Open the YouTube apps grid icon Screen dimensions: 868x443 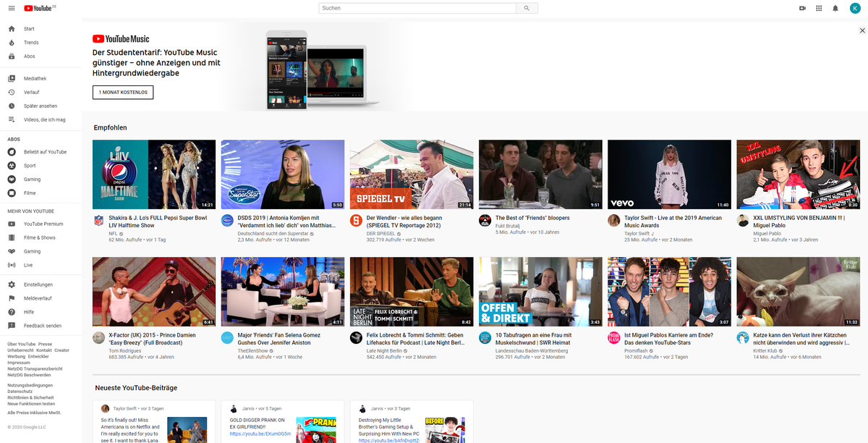819,8
